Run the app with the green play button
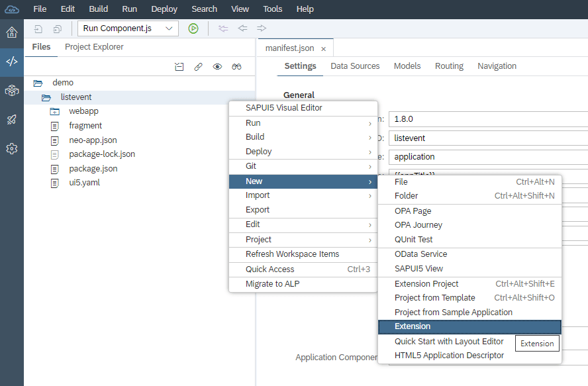Viewport: 588px width, 386px height. pyautogui.click(x=193, y=28)
